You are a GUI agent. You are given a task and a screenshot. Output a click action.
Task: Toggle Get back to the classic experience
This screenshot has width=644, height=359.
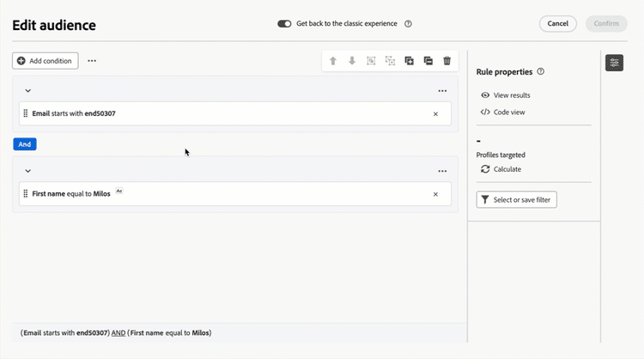pyautogui.click(x=284, y=24)
